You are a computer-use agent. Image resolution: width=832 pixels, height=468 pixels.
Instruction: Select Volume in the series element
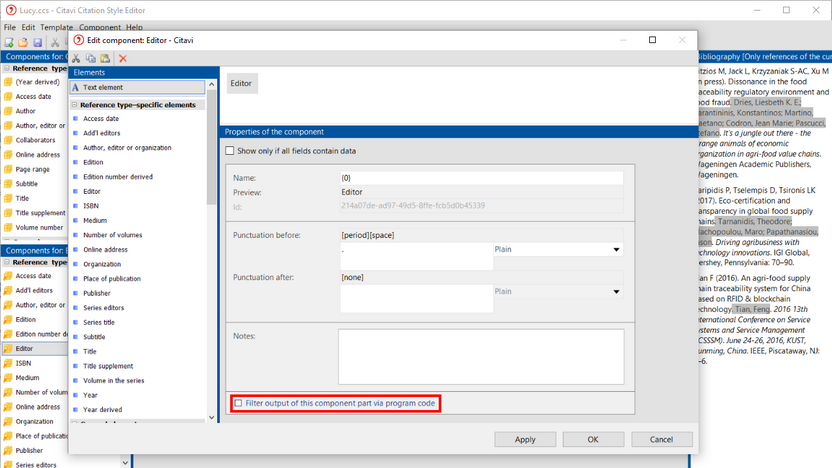coord(114,380)
